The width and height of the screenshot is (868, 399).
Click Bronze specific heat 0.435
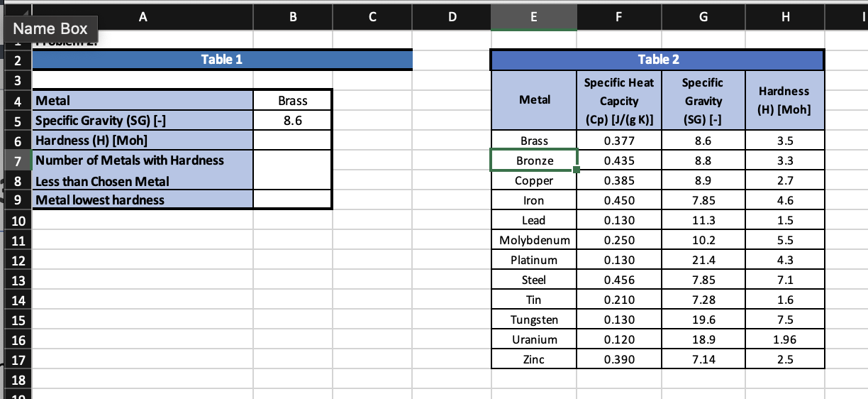click(619, 160)
